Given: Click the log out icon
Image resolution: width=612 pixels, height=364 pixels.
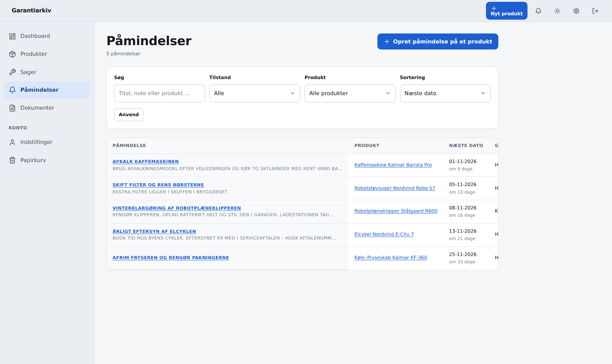Looking at the screenshot, I should pos(595,11).
